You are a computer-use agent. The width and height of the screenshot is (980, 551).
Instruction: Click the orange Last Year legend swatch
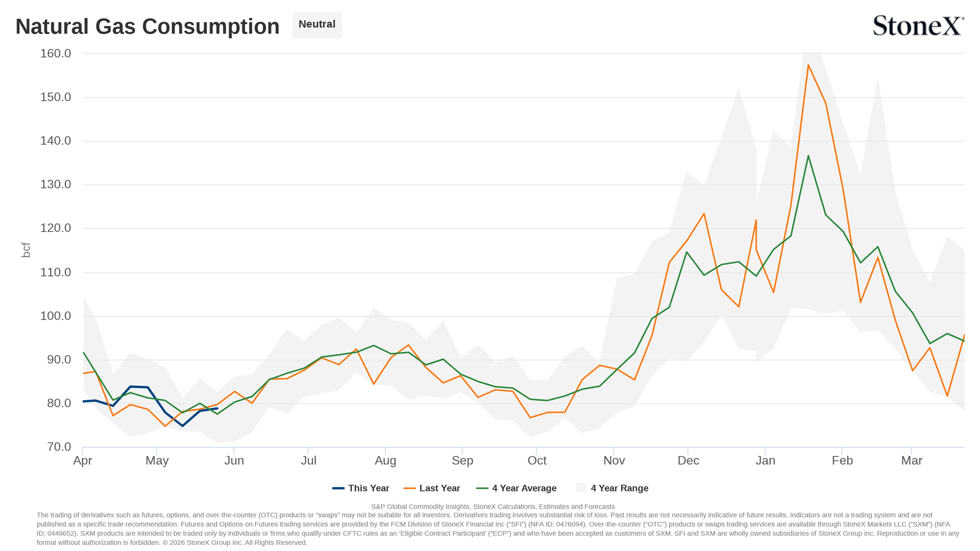coord(409,488)
